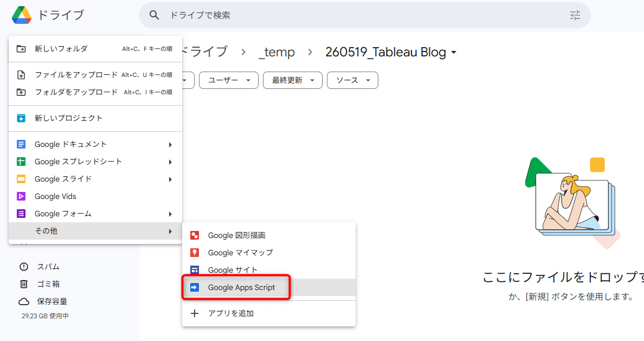
Task: Open the ソース filter dropdown
Action: pos(352,80)
